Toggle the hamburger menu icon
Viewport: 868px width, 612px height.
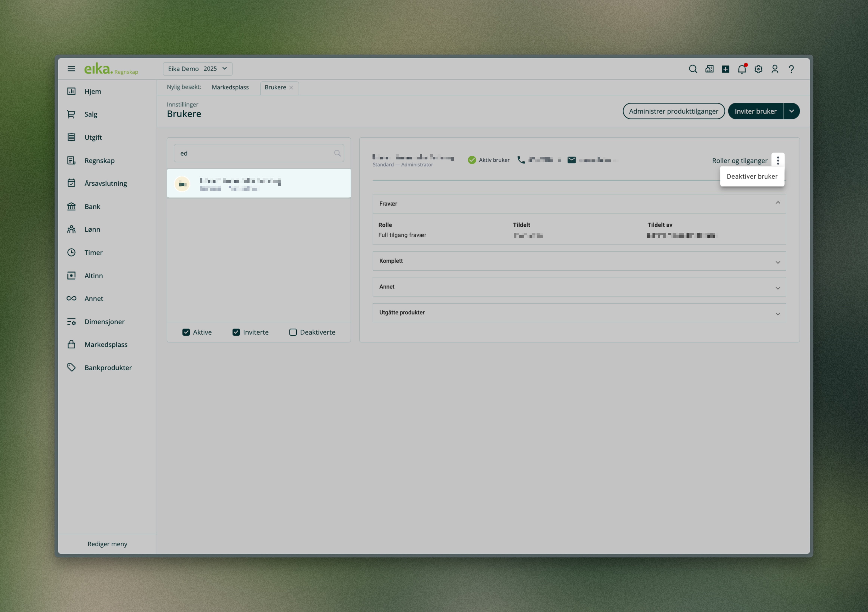pos(71,69)
